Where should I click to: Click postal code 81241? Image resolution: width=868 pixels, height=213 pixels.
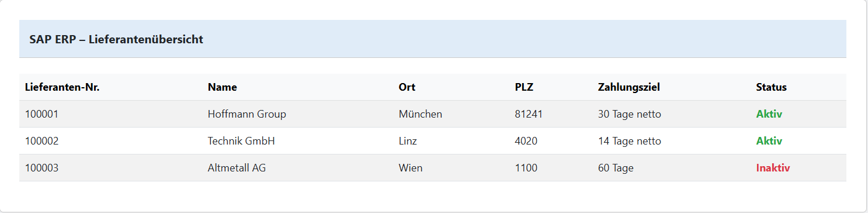[x=529, y=114]
